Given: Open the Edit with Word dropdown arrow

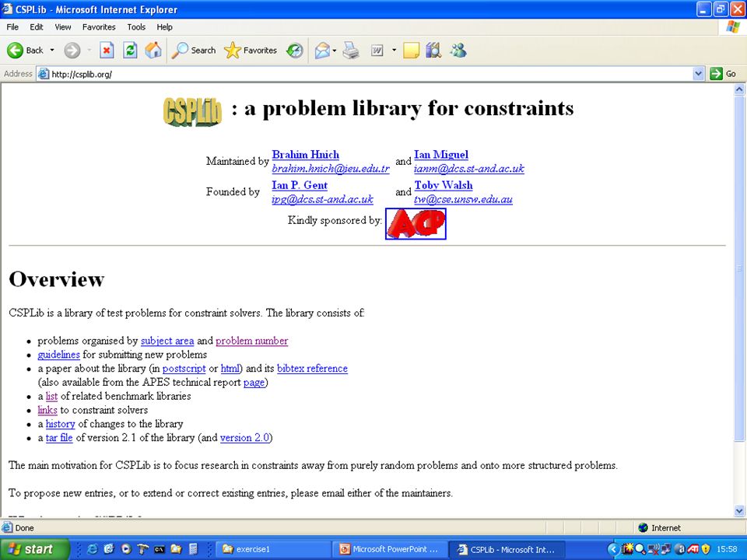Looking at the screenshot, I should (394, 50).
